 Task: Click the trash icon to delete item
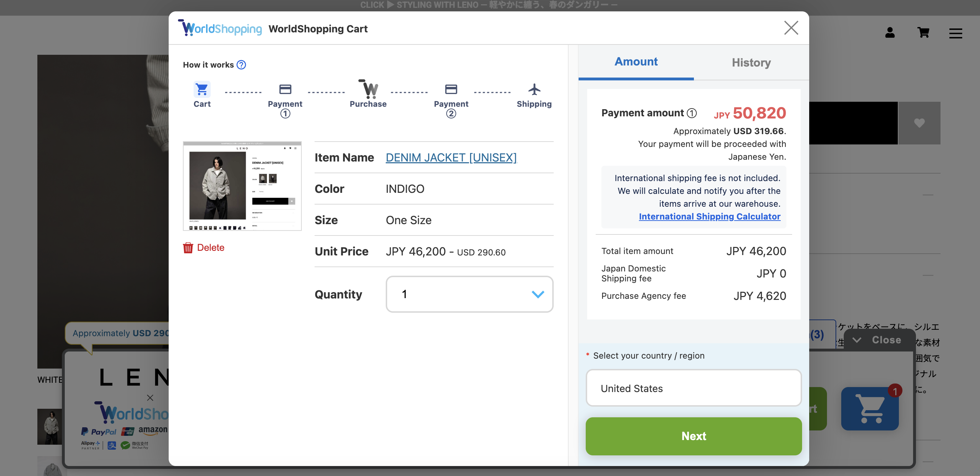(188, 248)
